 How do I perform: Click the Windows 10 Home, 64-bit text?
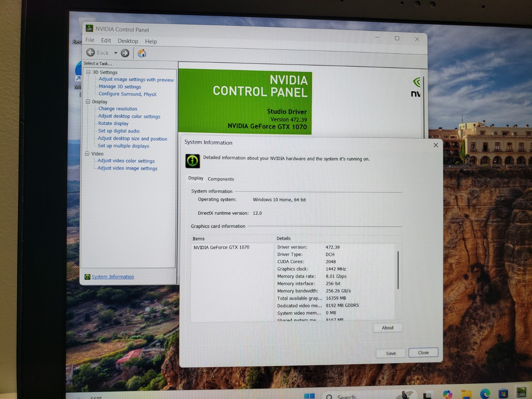point(279,200)
